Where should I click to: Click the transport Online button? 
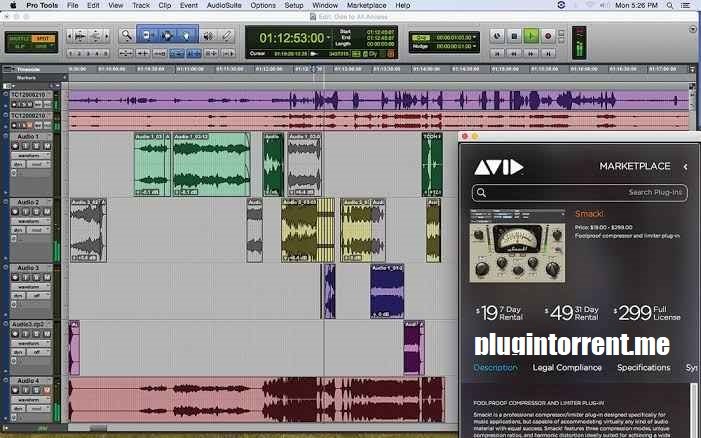(497, 36)
